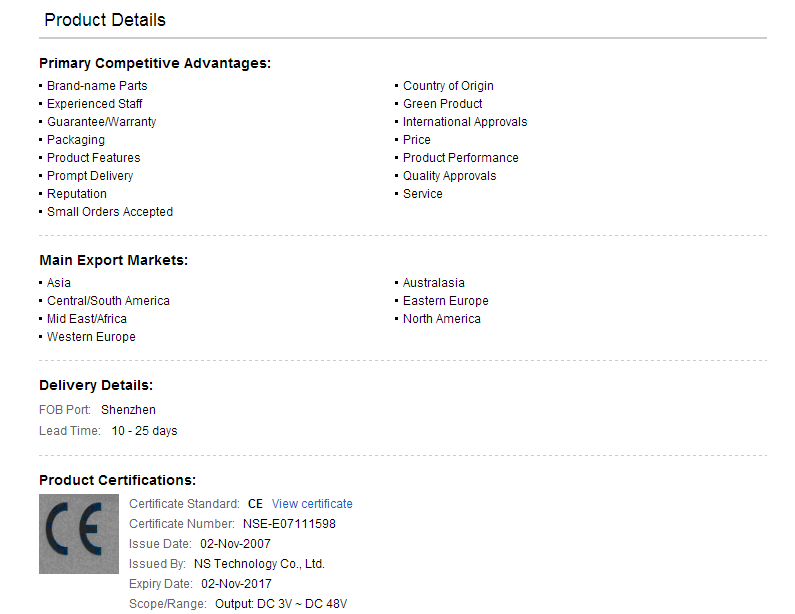Screen dimensions: 795x614
Task: Select the Australasia market entry
Action: tap(433, 282)
